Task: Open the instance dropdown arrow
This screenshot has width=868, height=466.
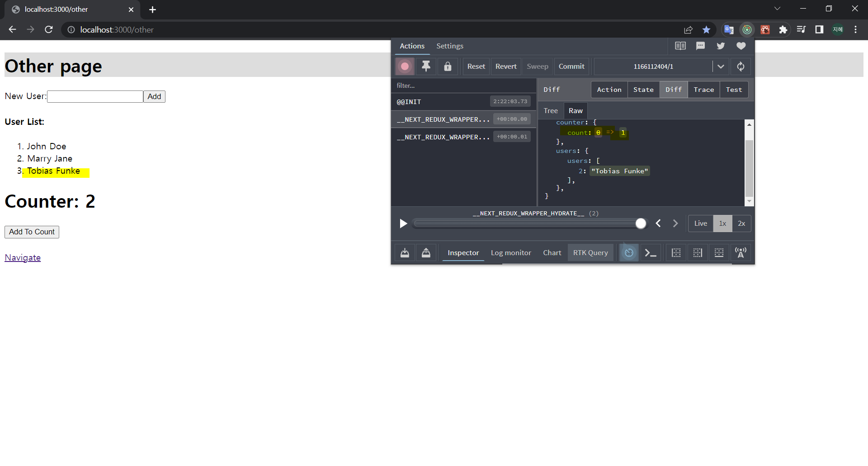Action: (x=721, y=67)
